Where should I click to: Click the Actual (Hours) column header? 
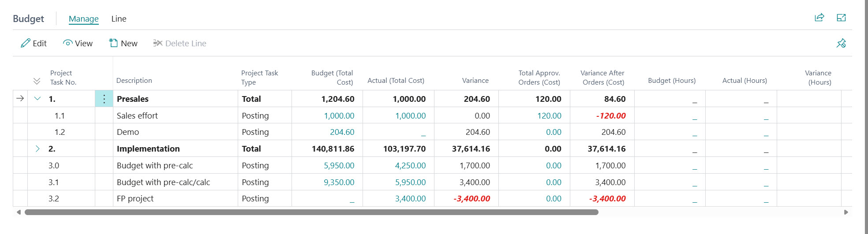745,80
